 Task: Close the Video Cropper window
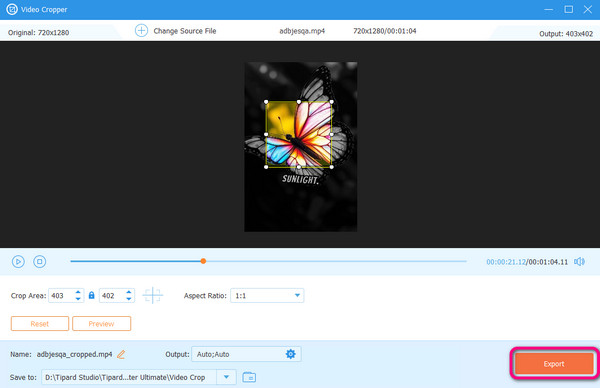(588, 9)
